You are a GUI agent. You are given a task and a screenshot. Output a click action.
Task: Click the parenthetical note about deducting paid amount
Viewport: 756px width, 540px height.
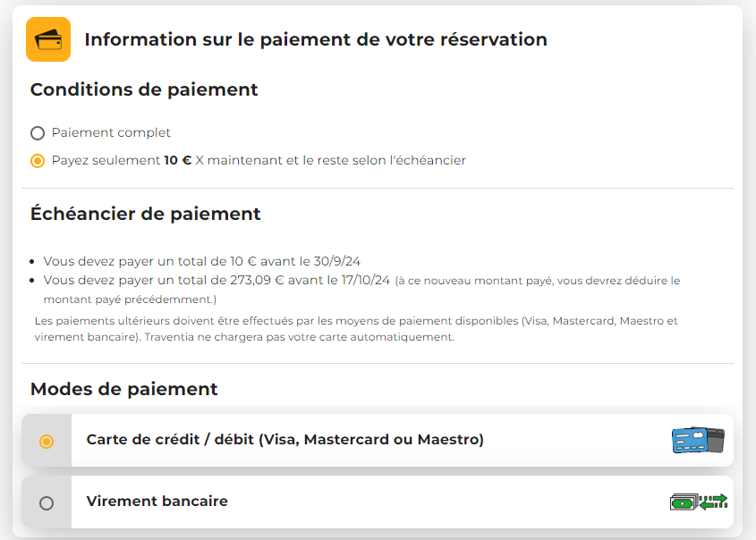pos(537,281)
